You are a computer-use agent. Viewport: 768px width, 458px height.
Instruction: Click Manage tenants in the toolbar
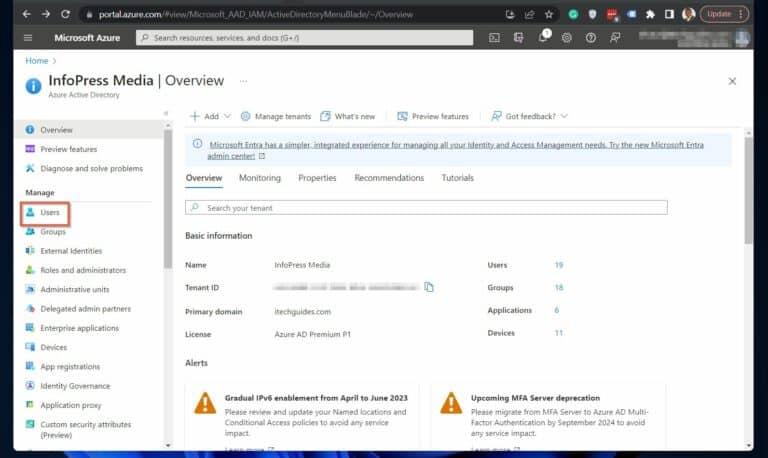click(x=276, y=116)
